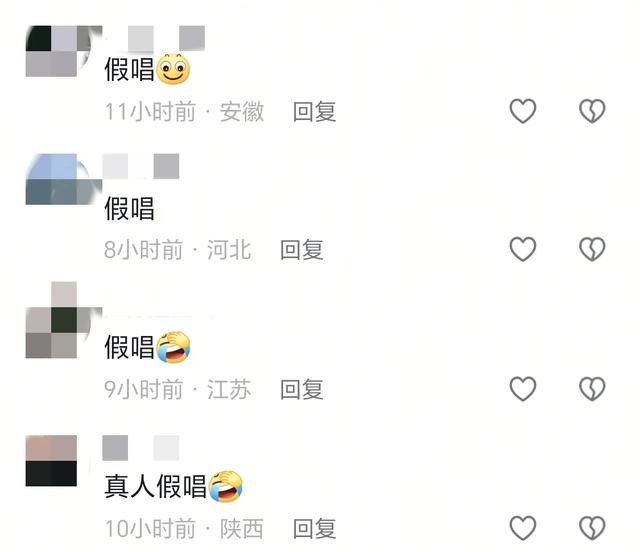The width and height of the screenshot is (640, 552).
Task: Dislike the Jiangsu comment with broken heart
Action: (592, 389)
